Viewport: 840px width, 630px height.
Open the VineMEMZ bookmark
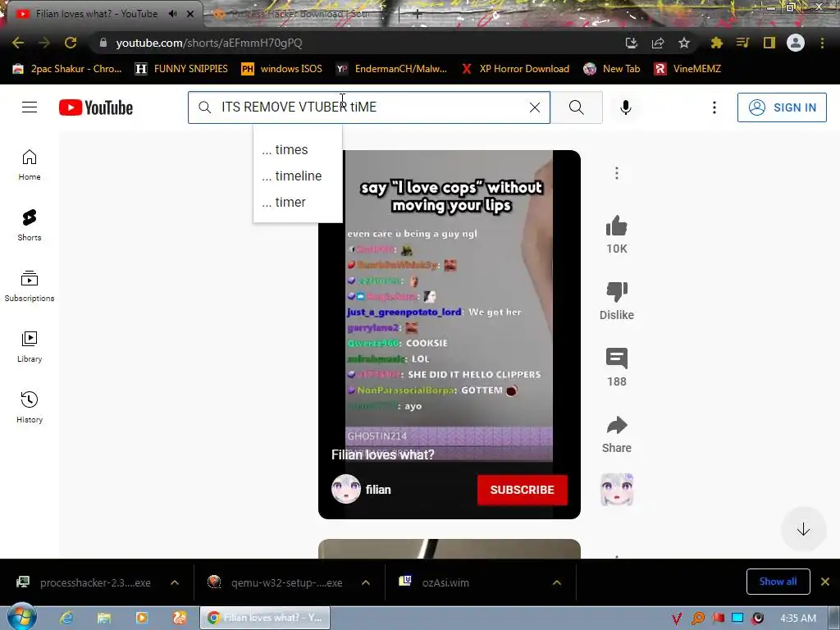click(x=688, y=69)
